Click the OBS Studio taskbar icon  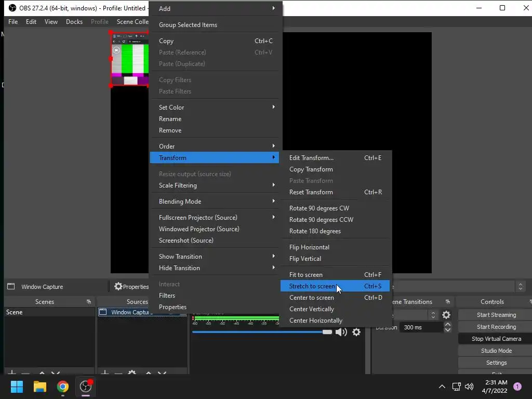[86, 387]
